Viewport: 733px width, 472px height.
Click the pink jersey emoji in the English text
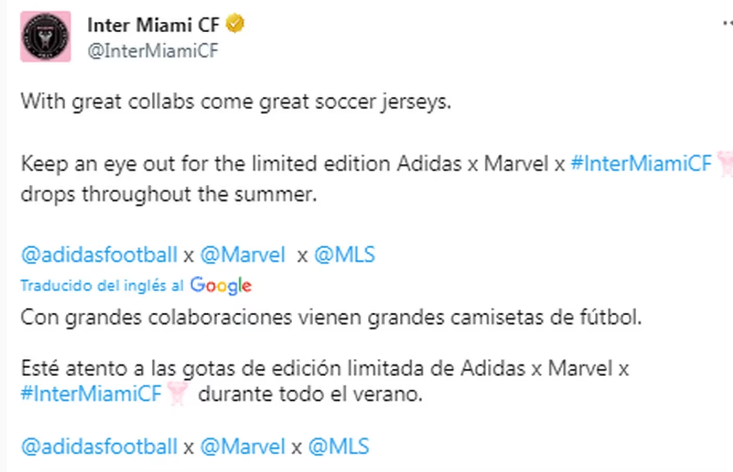[727, 165]
